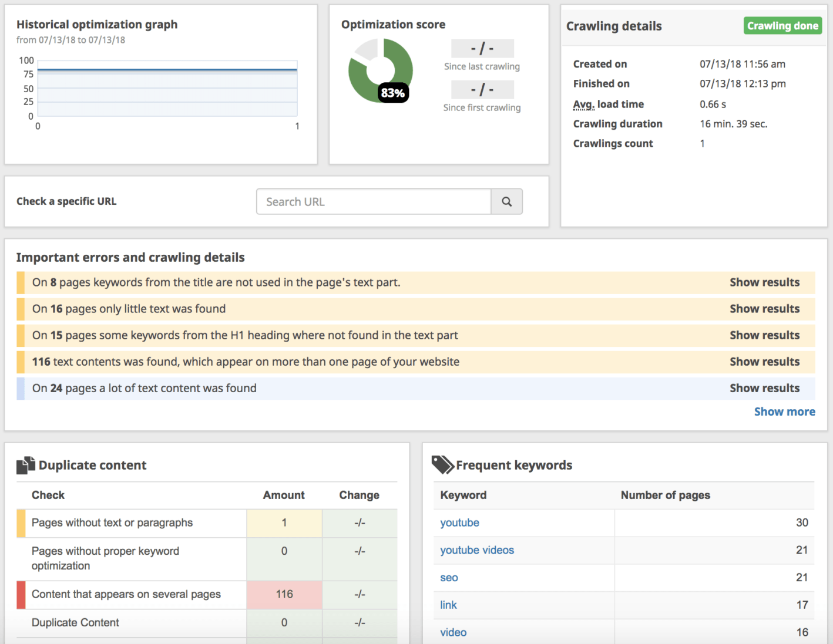The height and width of the screenshot is (644, 833).
Task: Expand errors list with Show more
Action: click(x=784, y=412)
